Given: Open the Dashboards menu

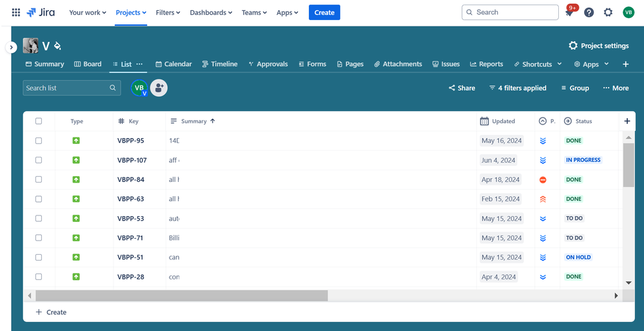Looking at the screenshot, I should (x=211, y=13).
